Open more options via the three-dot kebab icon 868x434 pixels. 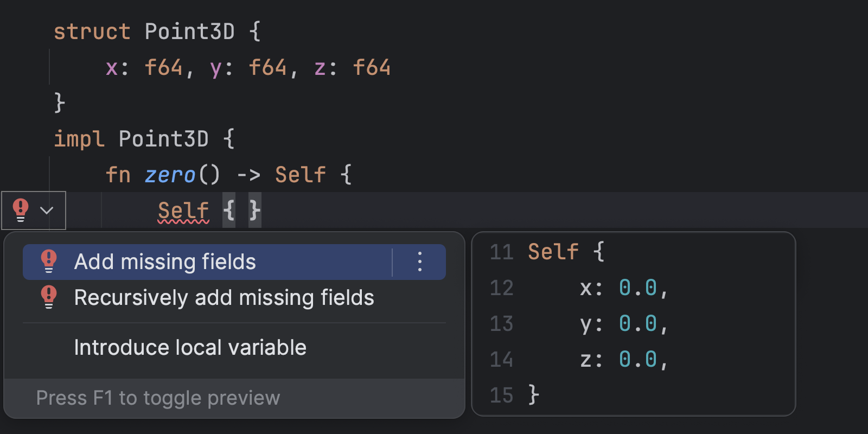click(419, 262)
